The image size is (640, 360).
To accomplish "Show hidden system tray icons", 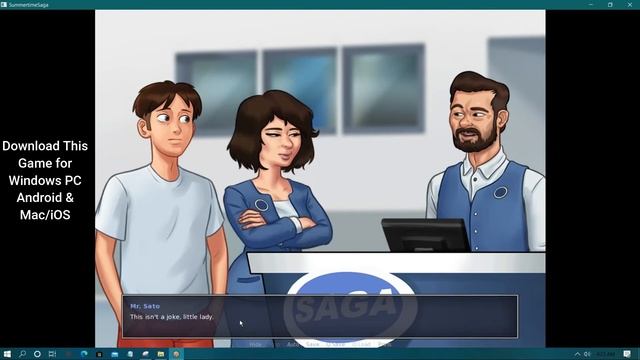I will [x=577, y=354].
